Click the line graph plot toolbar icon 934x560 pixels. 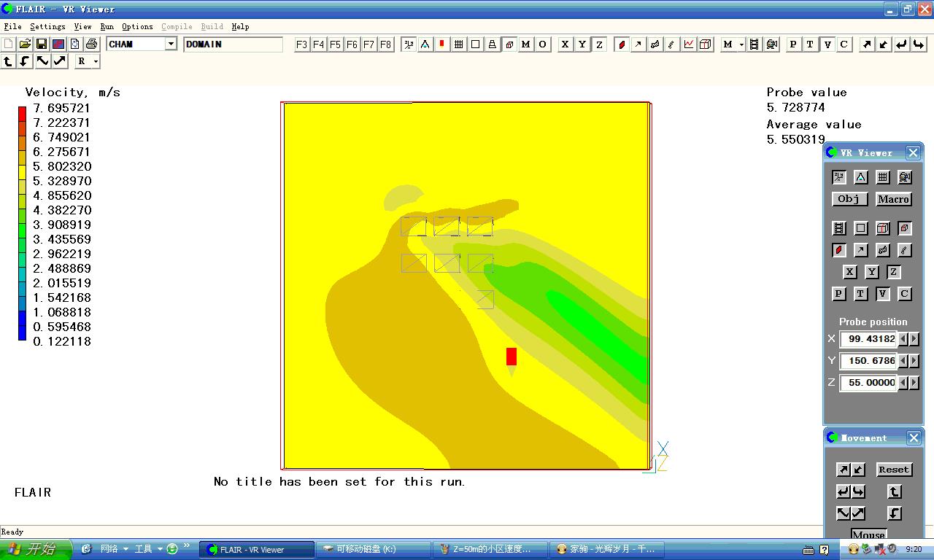pos(689,44)
